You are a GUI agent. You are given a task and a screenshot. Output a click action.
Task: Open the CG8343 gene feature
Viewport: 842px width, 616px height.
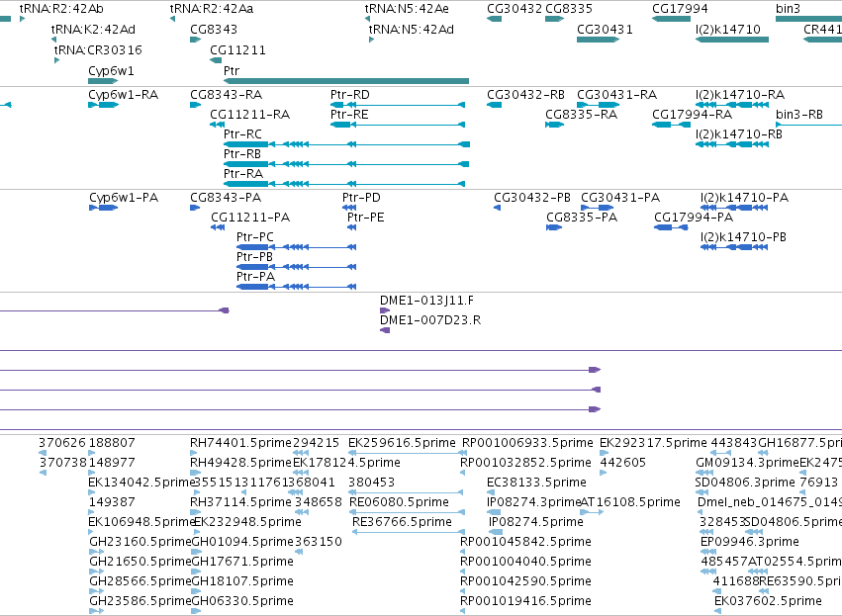(x=195, y=40)
